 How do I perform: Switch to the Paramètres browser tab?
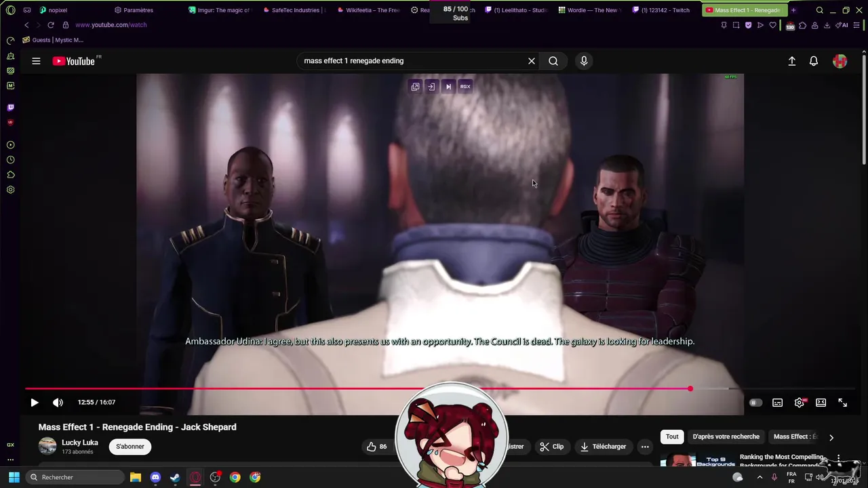pyautogui.click(x=134, y=10)
